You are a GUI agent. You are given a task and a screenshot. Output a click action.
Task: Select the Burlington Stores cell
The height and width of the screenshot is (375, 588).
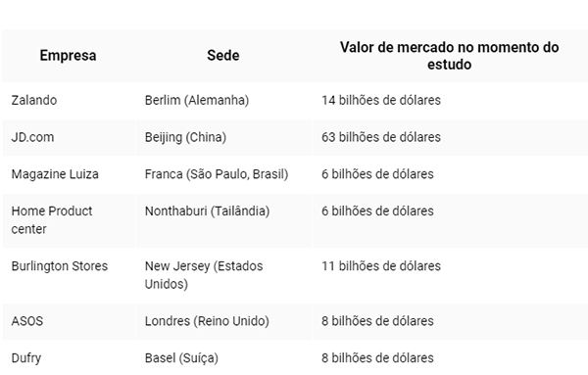(69, 275)
